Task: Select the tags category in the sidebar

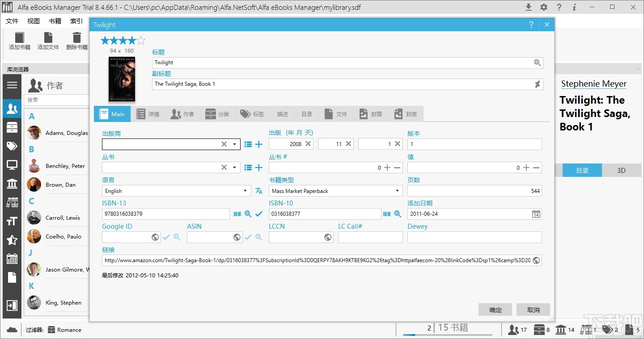Action: 12,146
